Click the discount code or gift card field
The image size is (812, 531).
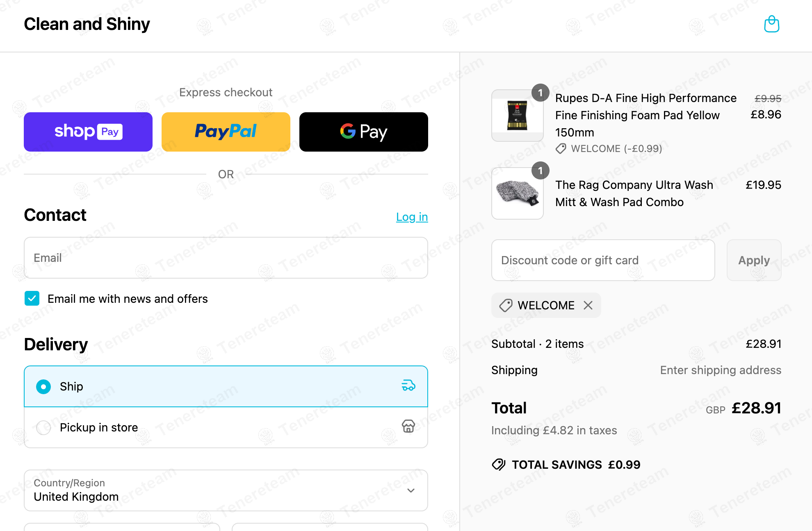click(603, 260)
